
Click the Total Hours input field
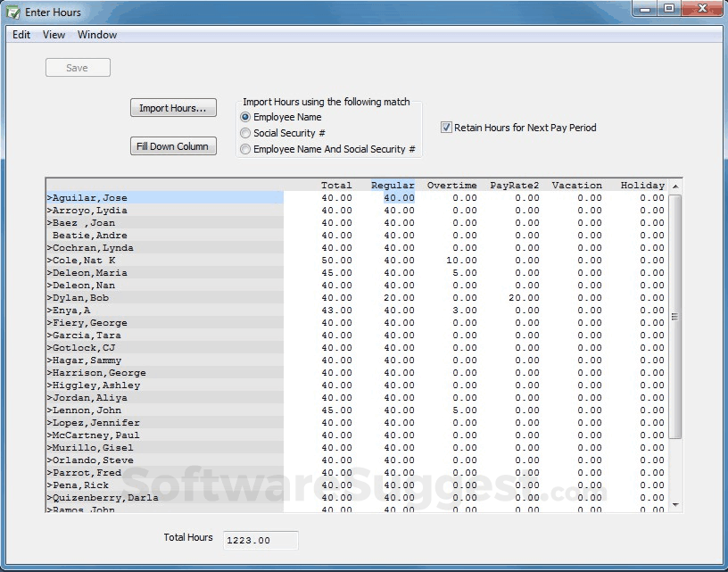click(x=260, y=540)
